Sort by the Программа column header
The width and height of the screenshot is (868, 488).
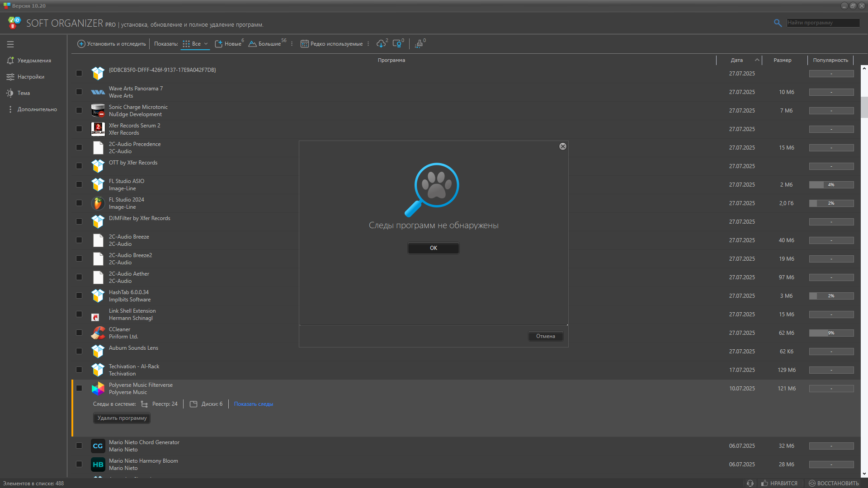pyautogui.click(x=392, y=60)
